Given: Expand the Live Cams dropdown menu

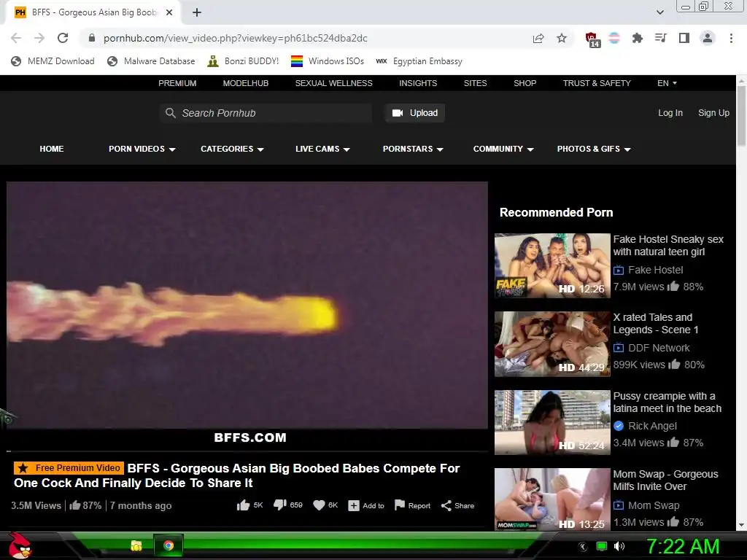Looking at the screenshot, I should point(322,149).
